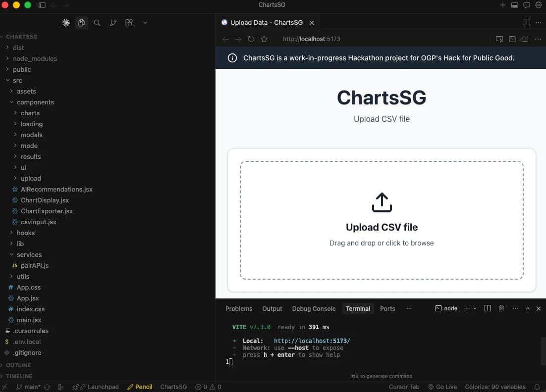The width and height of the screenshot is (546, 392).
Task: Toggle the terminal panel maximize chevron
Action: [x=528, y=308]
